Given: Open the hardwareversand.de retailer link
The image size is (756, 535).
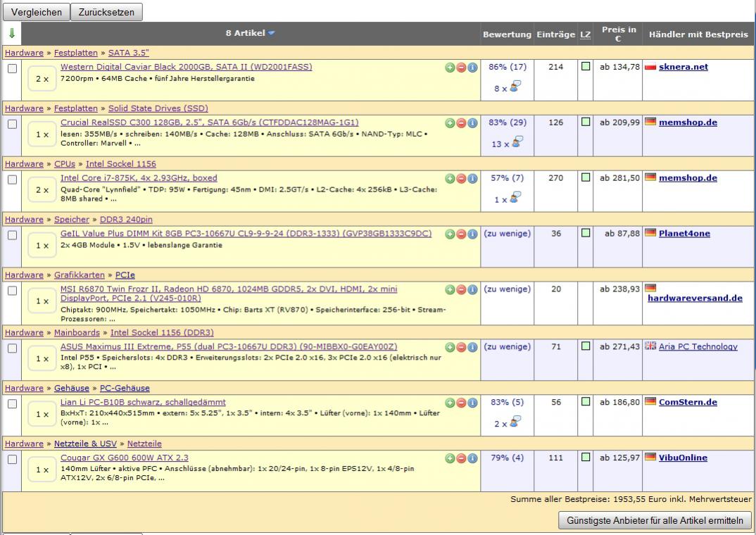Looking at the screenshot, I should [x=695, y=298].
